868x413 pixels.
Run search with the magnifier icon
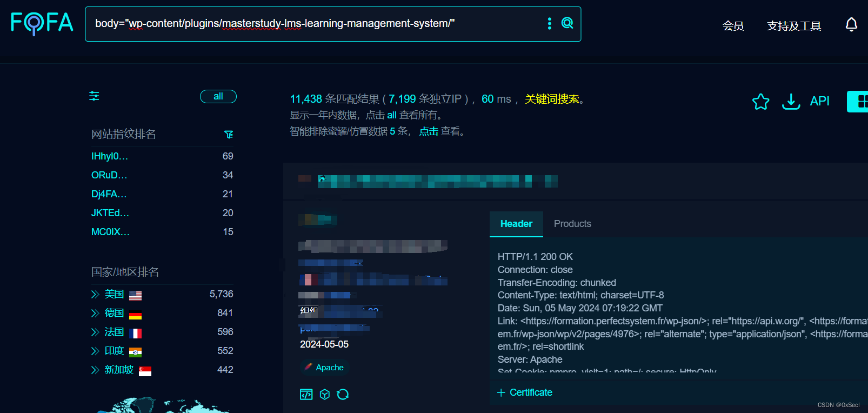[x=567, y=23]
